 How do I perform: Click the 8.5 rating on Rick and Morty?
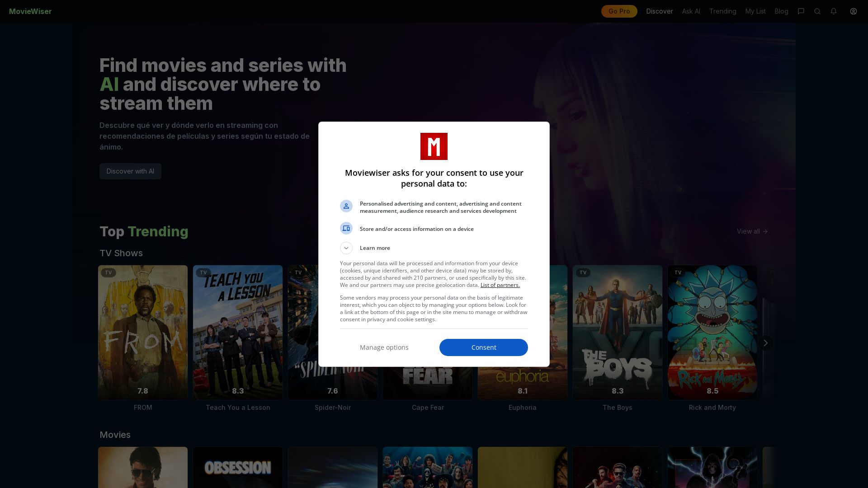click(712, 391)
